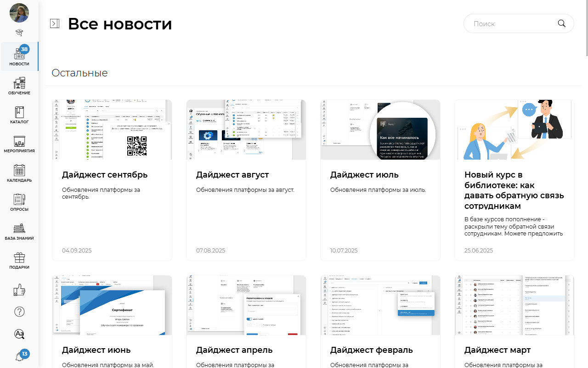The width and height of the screenshot is (588, 368).
Task: Click text Обновления платформы за сентябрь
Action: click(x=101, y=193)
